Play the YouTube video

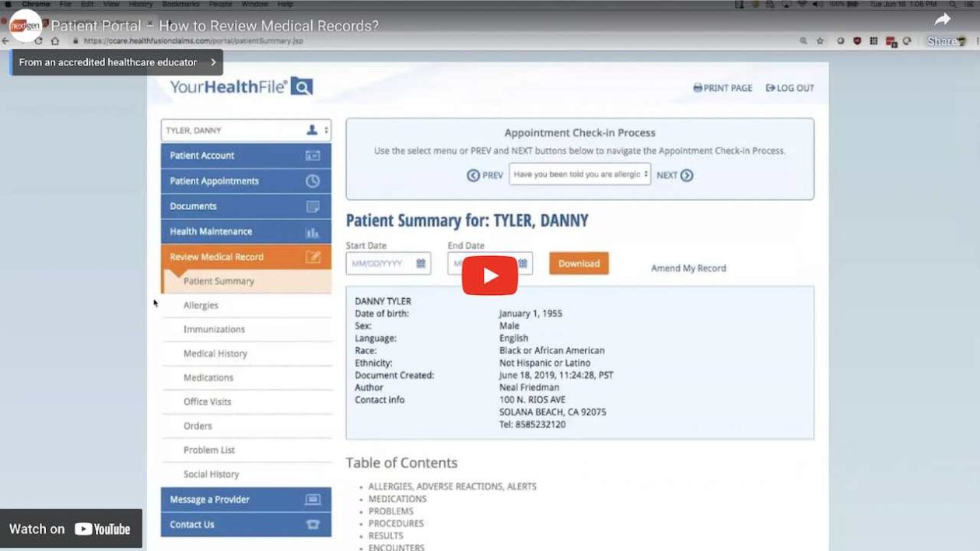489,275
